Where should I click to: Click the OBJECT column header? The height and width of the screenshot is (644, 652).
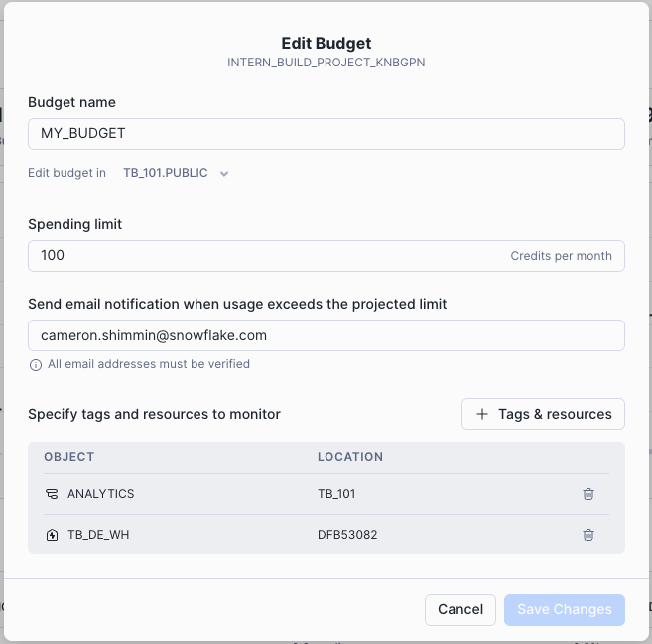coord(69,457)
